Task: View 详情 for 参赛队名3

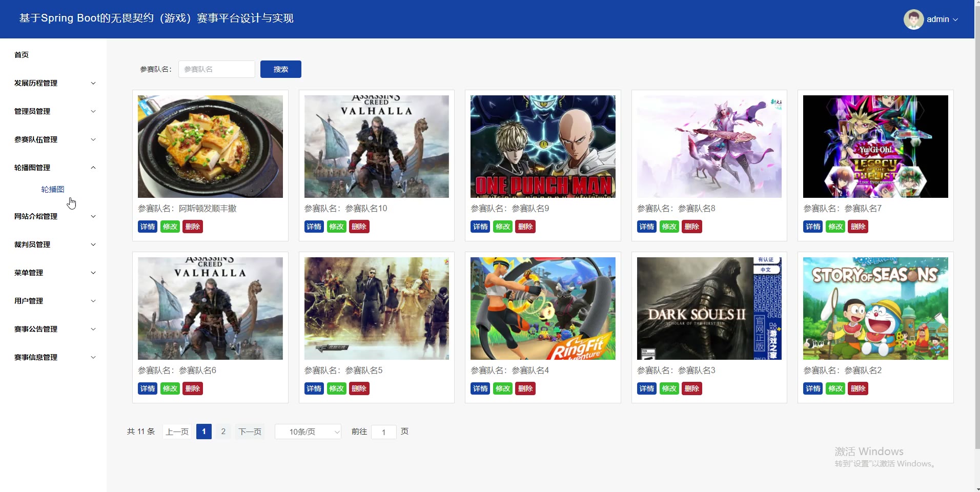Action: tap(647, 388)
